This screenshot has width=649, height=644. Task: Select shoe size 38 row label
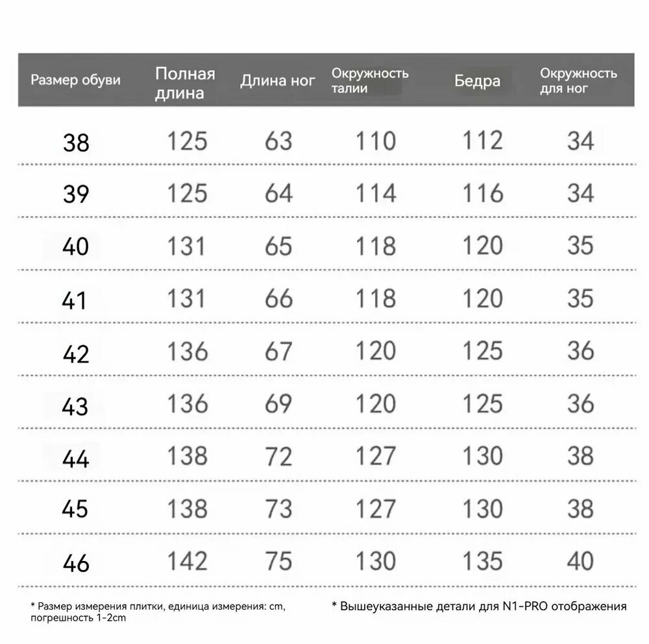point(76,143)
